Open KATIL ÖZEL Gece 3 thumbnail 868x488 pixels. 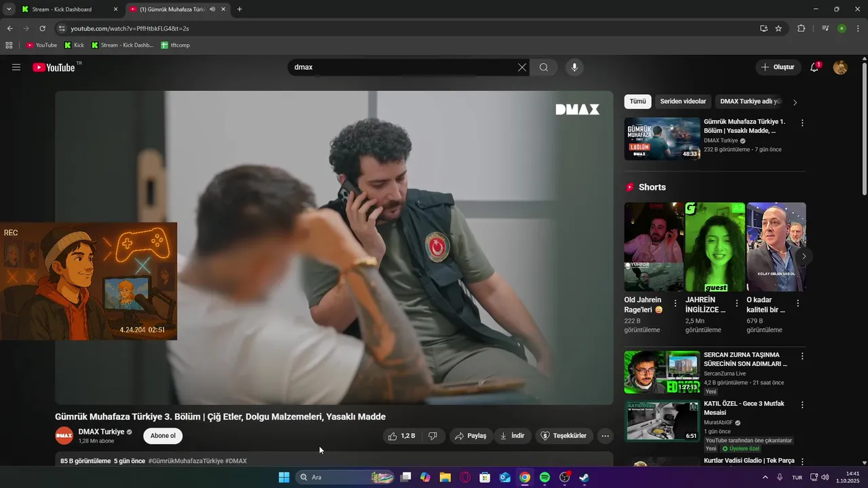(x=662, y=420)
